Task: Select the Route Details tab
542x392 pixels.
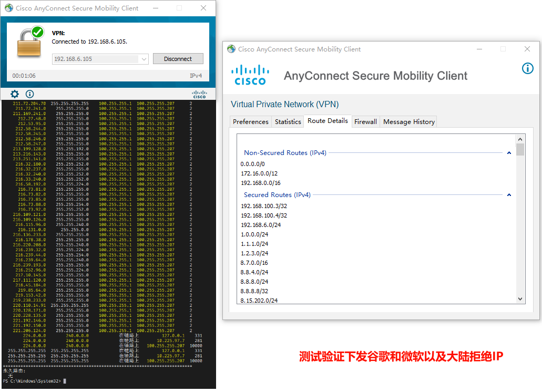Action: point(328,121)
